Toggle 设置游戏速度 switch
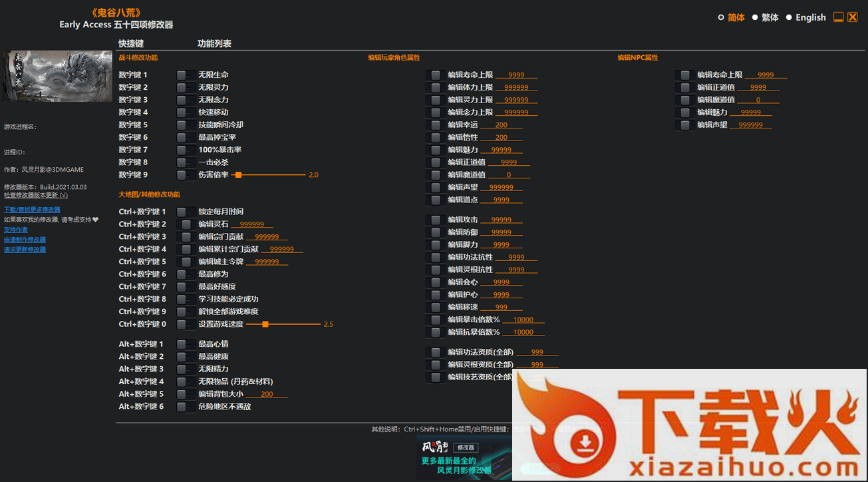The width and height of the screenshot is (868, 482). coord(186,324)
